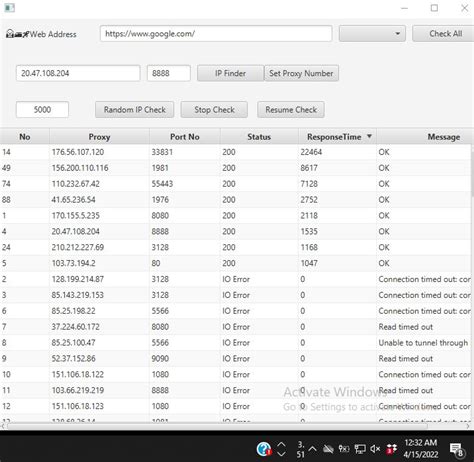
Task: Select the row with proxy 20.47.108.204
Action: (236, 231)
